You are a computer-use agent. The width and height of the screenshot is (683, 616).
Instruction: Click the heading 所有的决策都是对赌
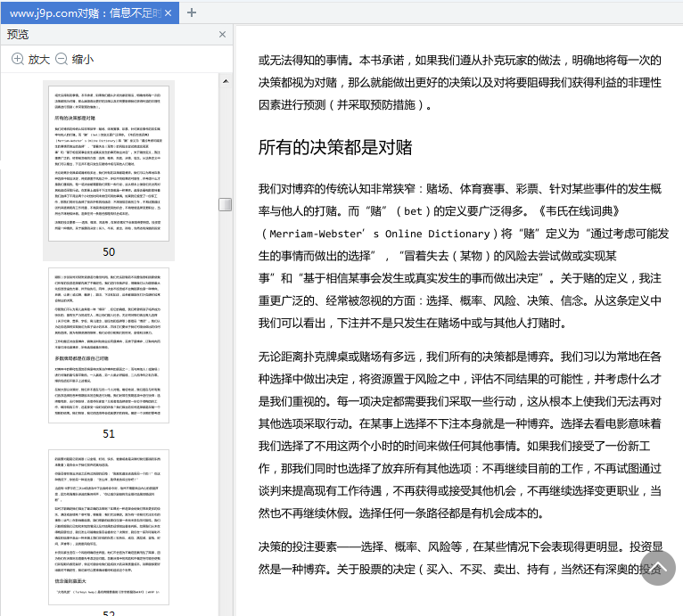coord(335,147)
